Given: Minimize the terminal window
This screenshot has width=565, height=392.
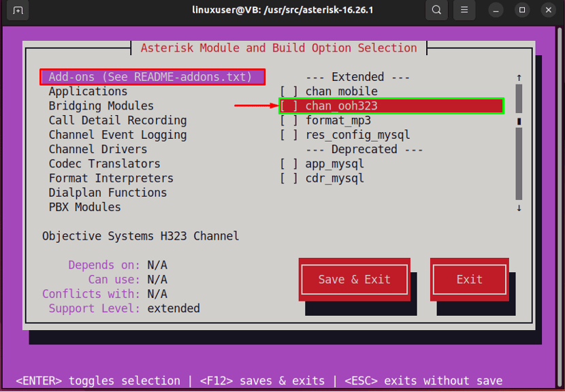Looking at the screenshot, I should pyautogui.click(x=496, y=10).
